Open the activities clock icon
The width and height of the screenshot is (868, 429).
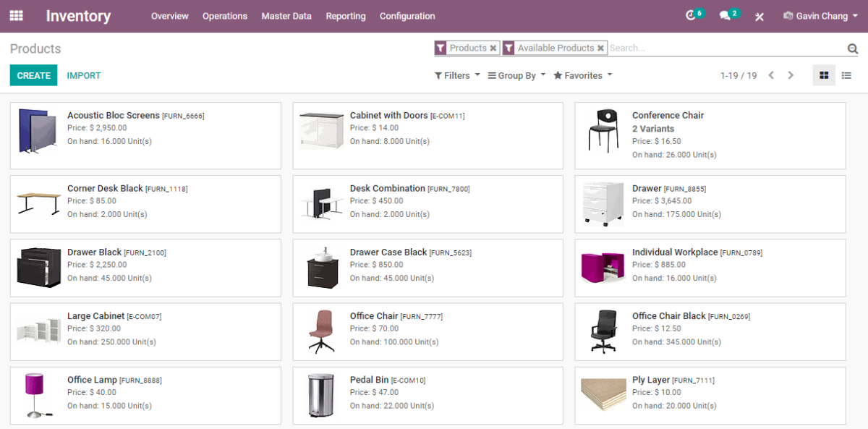(x=691, y=16)
